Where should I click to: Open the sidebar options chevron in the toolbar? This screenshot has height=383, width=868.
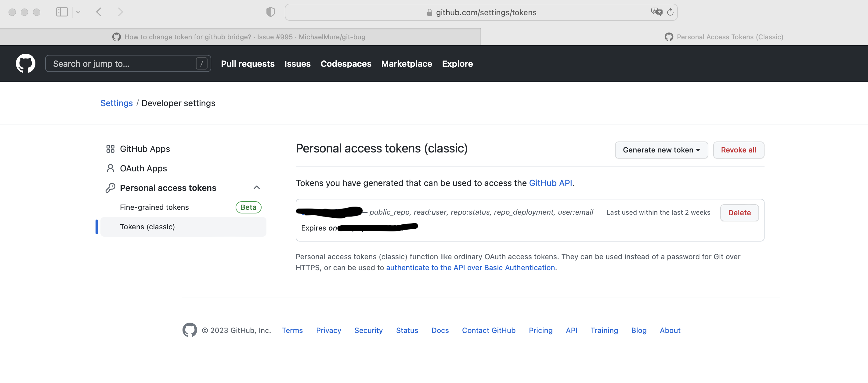(x=78, y=12)
